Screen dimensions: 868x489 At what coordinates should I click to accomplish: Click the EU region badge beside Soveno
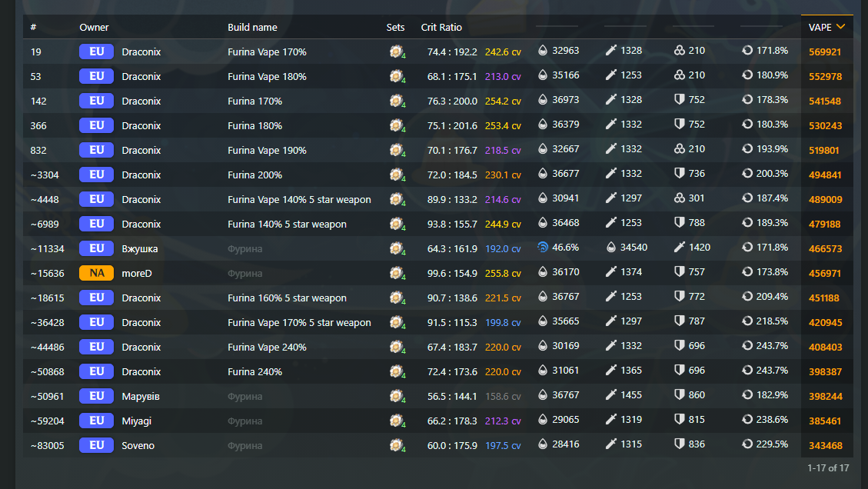(96, 445)
